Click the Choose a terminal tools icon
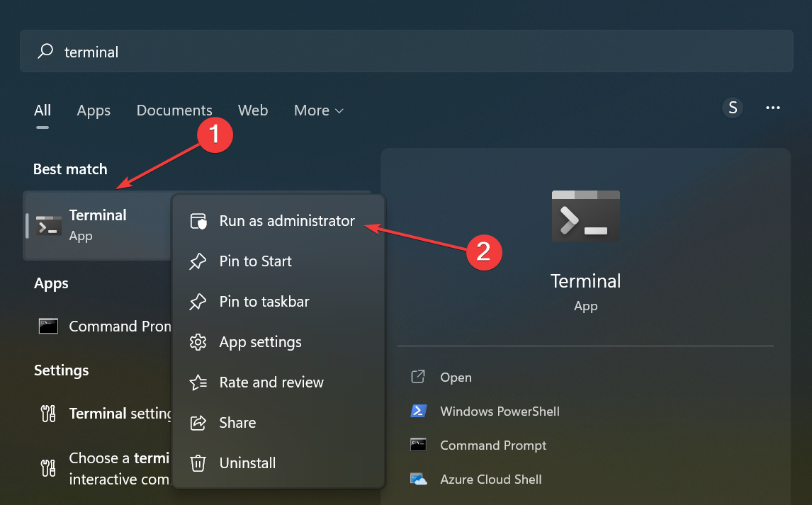Screen dimensions: 812x505 coord(48,468)
